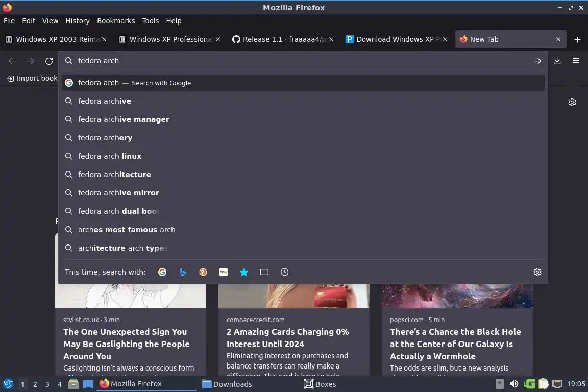The width and height of the screenshot is (588, 392).
Task: Open the downloads toolbar icon
Action: 557,61
